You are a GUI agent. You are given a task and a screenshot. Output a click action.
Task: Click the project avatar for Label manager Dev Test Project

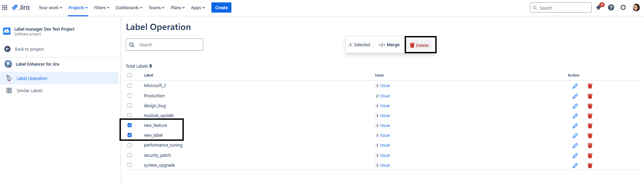[x=7, y=31]
